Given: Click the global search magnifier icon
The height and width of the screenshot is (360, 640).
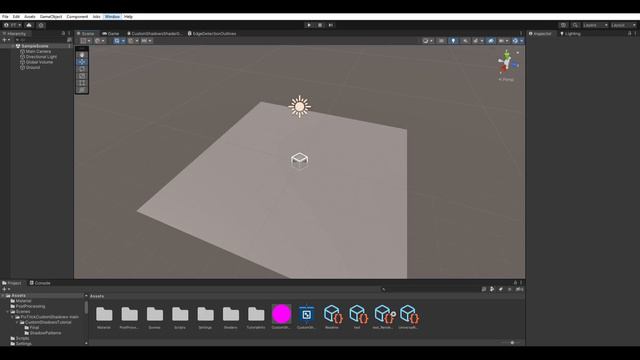Looking at the screenshot, I should click(575, 25).
